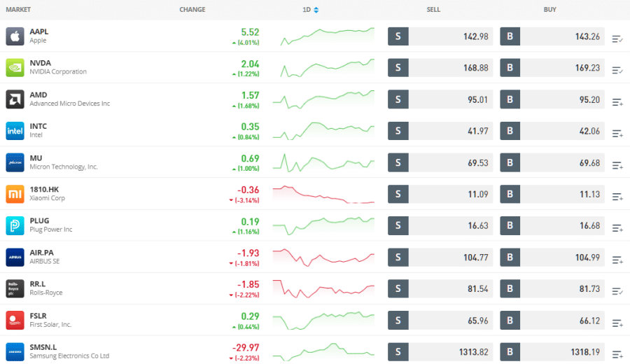Add FSLR to watchlist via list icon
Viewport: 630px width, 364px height.
(x=617, y=323)
